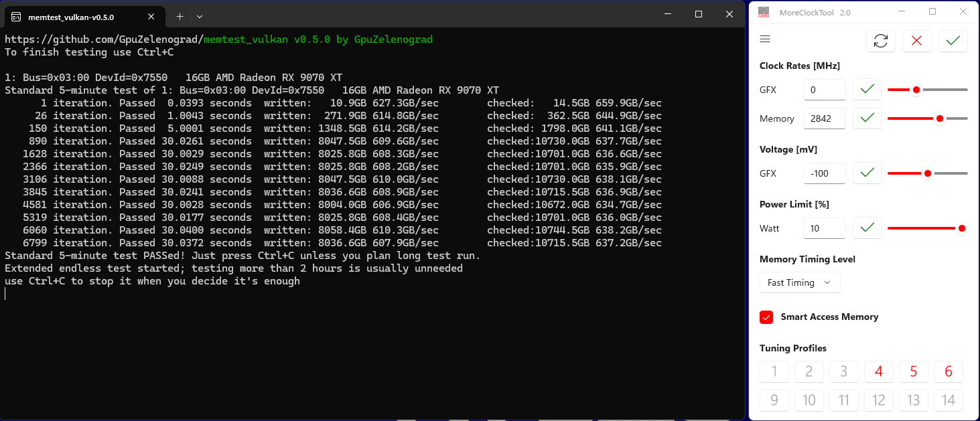
Task: Open the Memory Timing Level dropdown
Action: click(x=800, y=282)
